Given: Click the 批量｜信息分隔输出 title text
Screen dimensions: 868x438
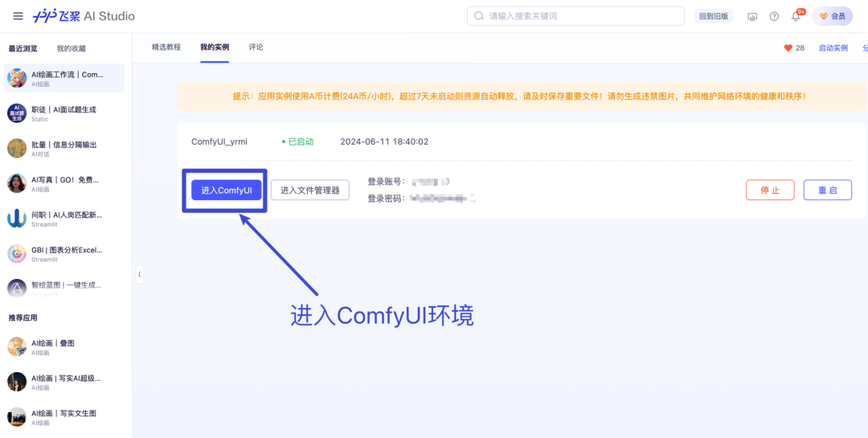Looking at the screenshot, I should pos(63,145).
